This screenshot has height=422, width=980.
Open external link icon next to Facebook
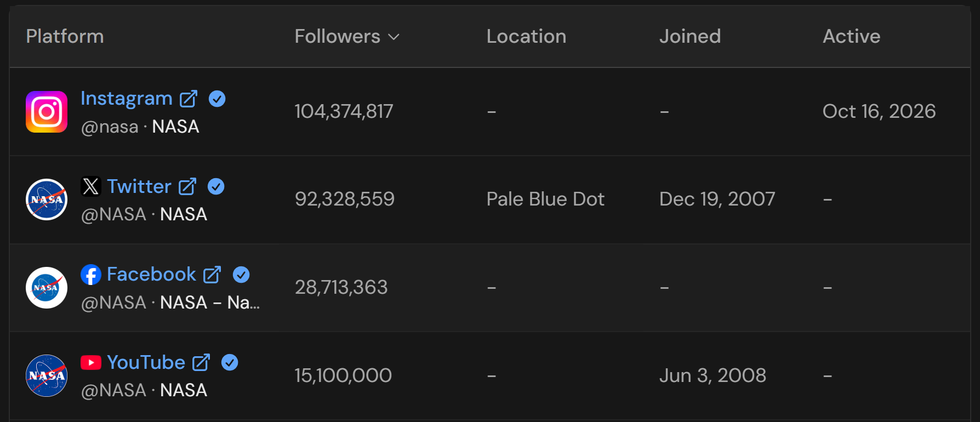(x=212, y=275)
